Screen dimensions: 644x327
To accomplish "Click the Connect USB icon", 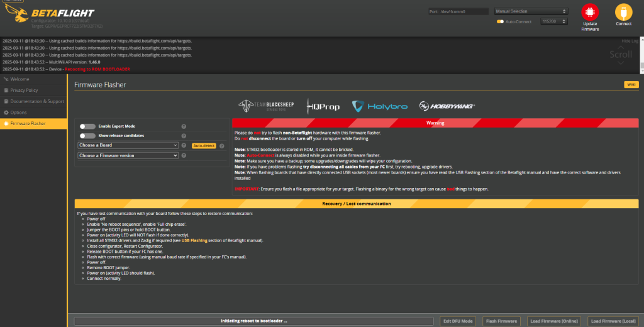I will tap(623, 12).
